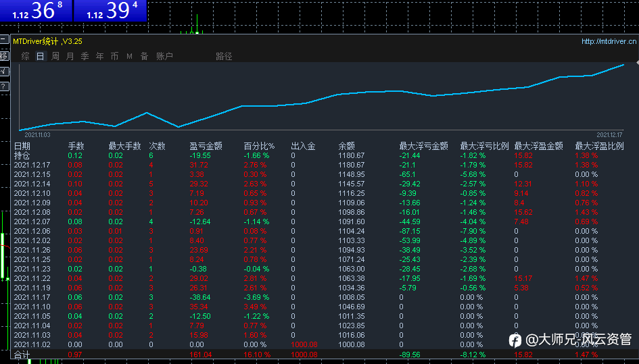Click the 最大浮盈比例 column header

click(x=600, y=146)
